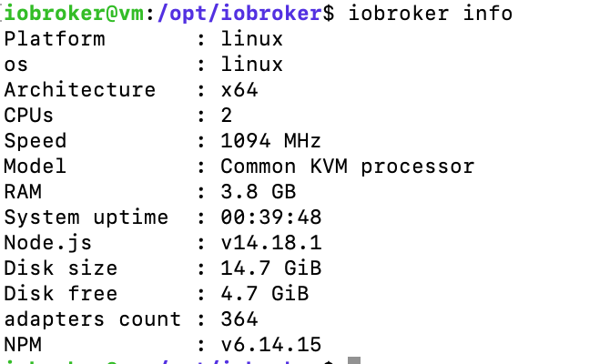610x364 pixels.
Task: Click the "Platform" label
Action: click(x=55, y=39)
